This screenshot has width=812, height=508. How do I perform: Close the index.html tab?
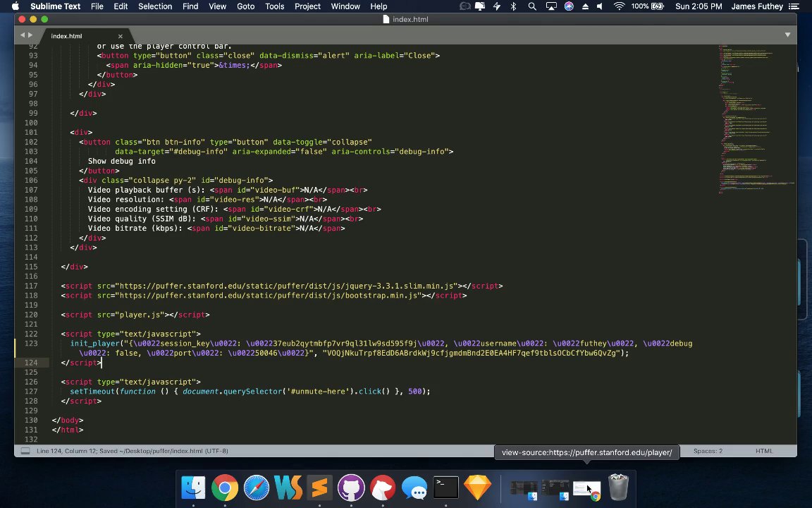(120, 36)
